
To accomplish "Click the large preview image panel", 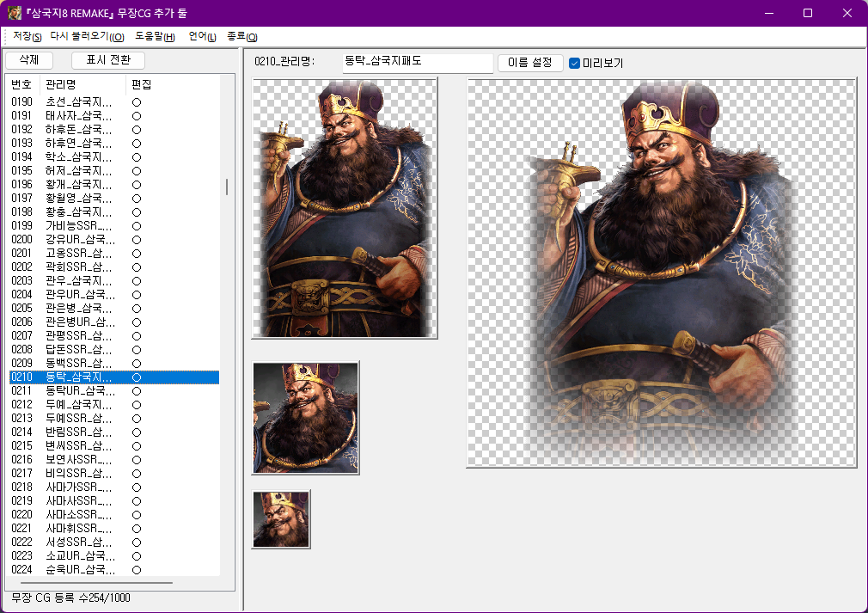I will click(662, 273).
